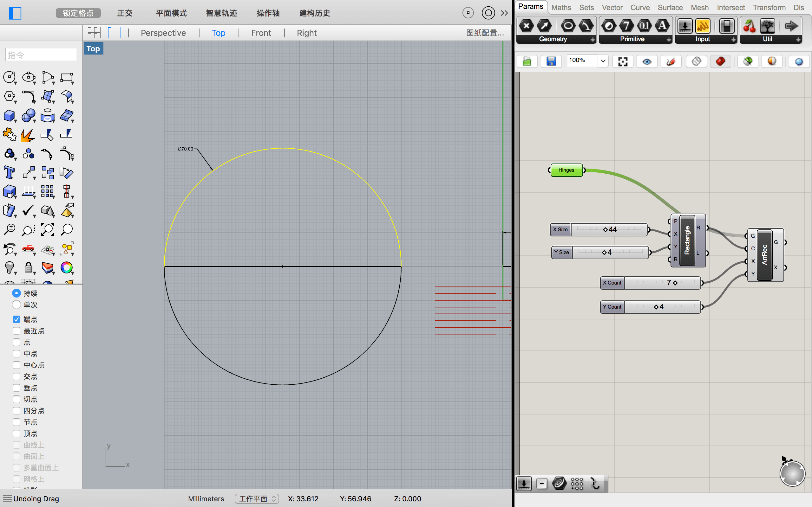Click the four-viewport layout icon
The image size is (812, 507).
coord(94,33)
